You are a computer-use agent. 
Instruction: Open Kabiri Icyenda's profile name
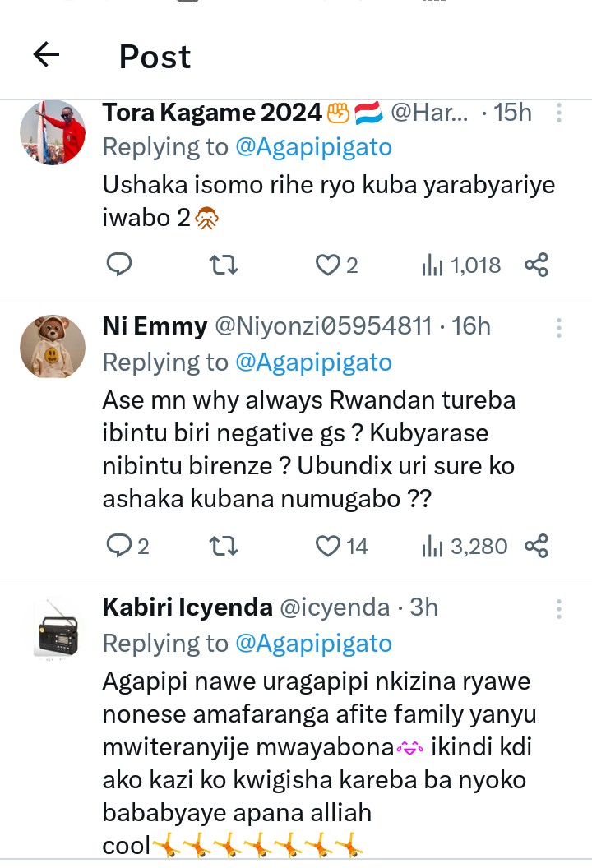[x=187, y=607]
